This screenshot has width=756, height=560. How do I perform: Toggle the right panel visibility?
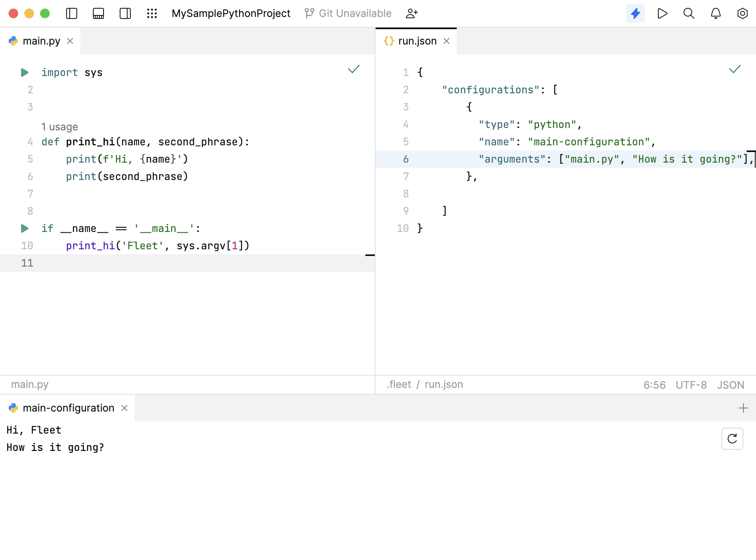point(125,13)
